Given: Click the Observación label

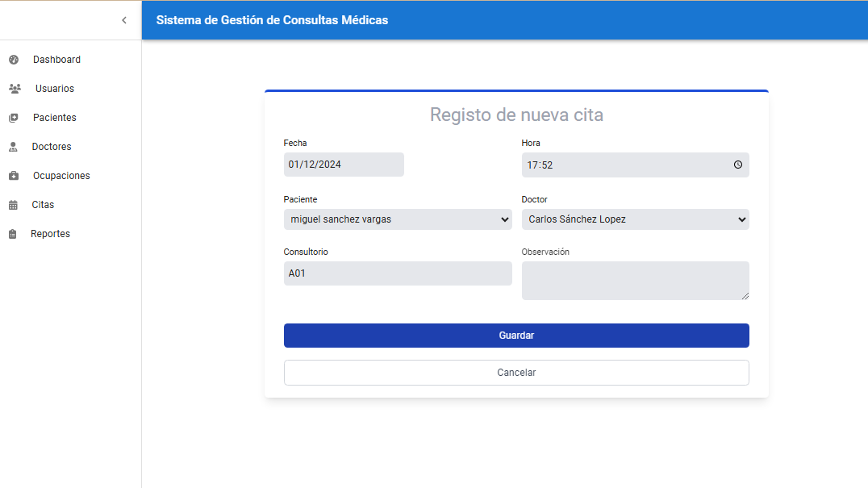Looking at the screenshot, I should pyautogui.click(x=545, y=252).
